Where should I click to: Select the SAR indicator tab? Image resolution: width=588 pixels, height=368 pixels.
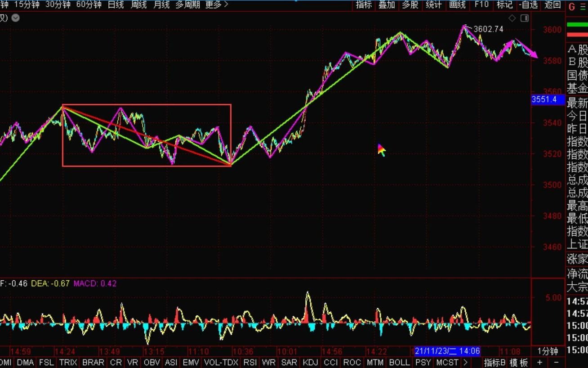[289, 363]
